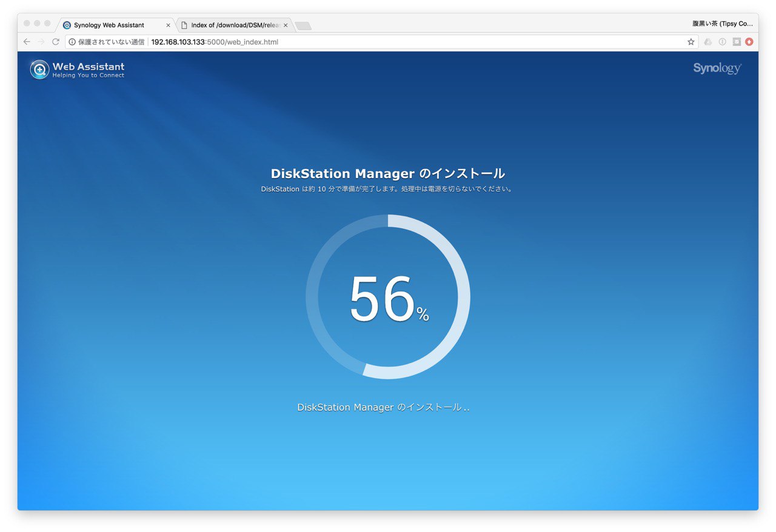
Task: Open the Index of /download/DSM tab
Action: pos(234,25)
